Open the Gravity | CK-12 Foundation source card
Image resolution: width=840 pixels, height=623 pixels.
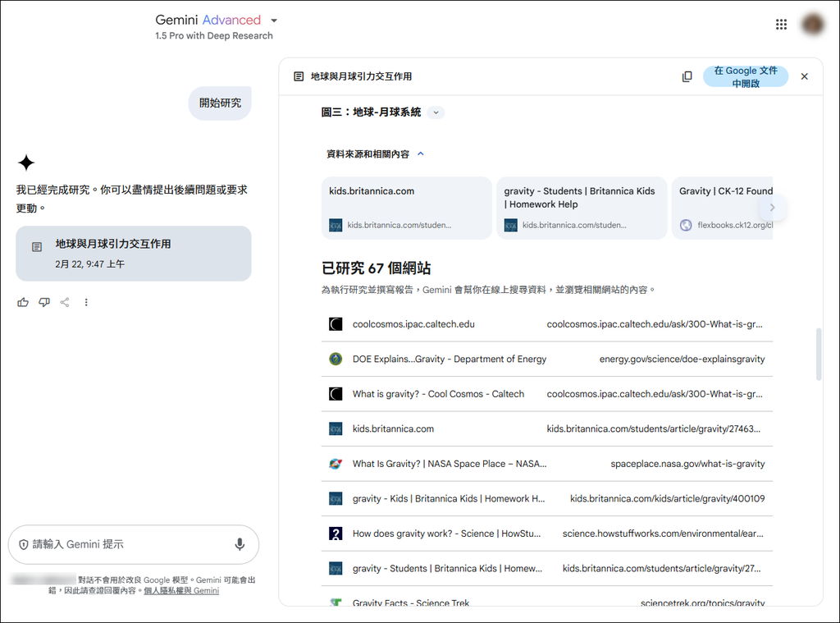click(722, 208)
